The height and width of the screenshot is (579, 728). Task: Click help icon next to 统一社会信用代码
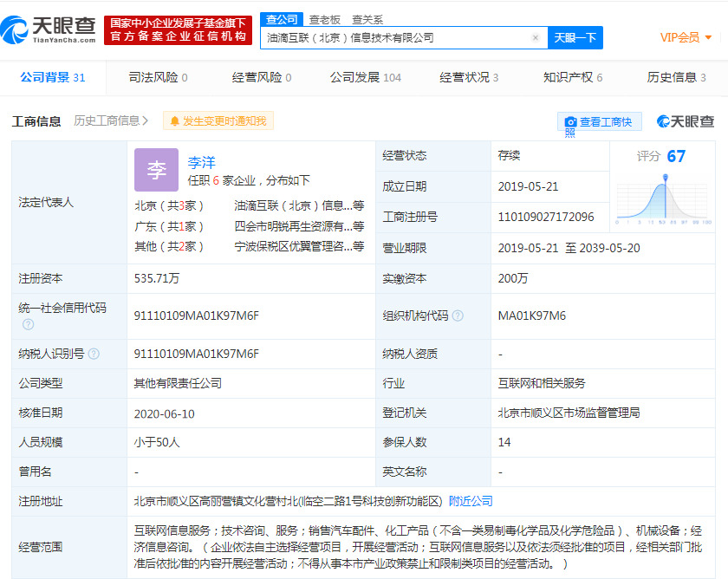pyautogui.click(x=29, y=324)
